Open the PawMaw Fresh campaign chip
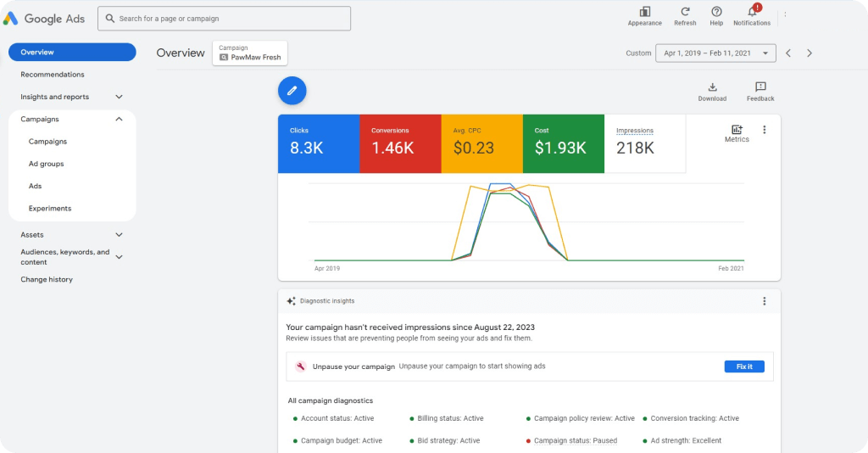 click(250, 53)
